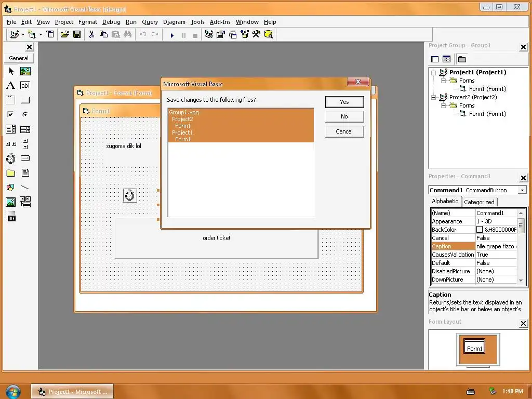Select the Image tool in the toolbox
The image size is (532, 399).
click(11, 202)
